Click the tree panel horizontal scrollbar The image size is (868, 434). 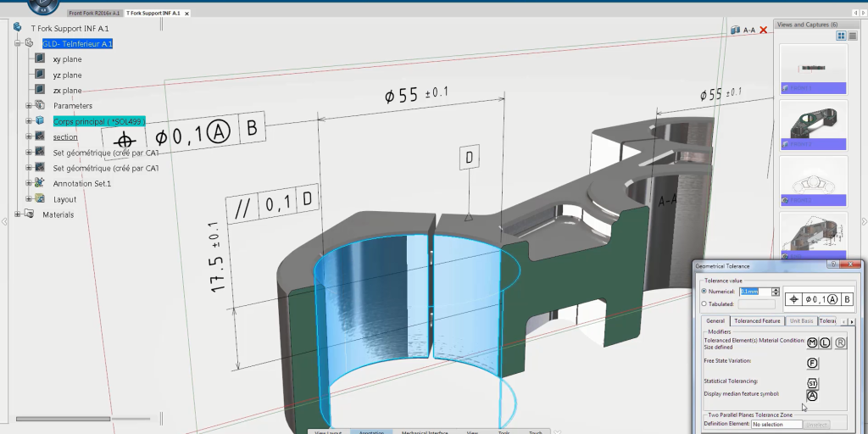(63, 419)
